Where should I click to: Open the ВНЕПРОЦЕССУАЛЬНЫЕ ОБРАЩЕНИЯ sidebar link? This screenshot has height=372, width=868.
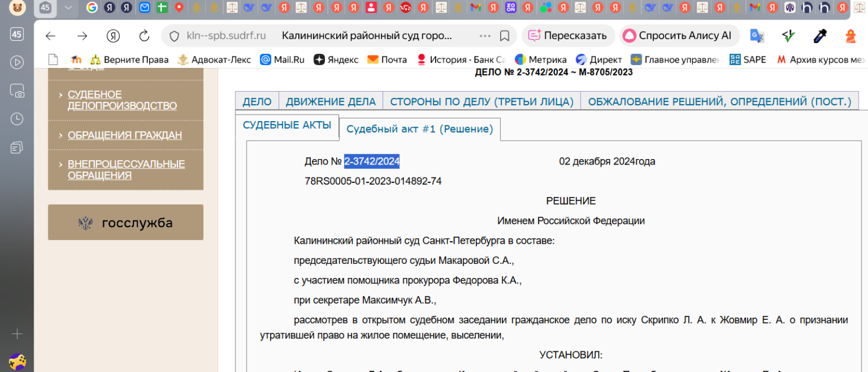(126, 170)
